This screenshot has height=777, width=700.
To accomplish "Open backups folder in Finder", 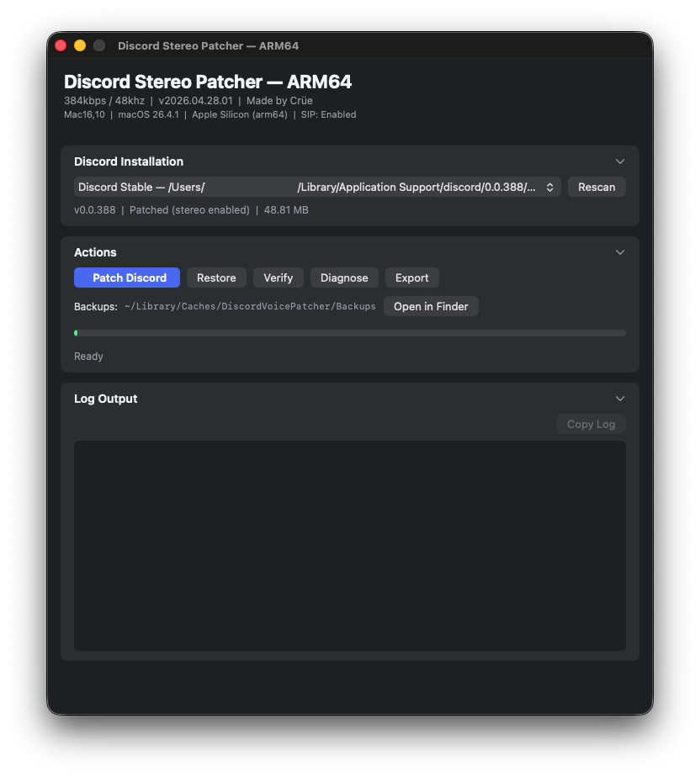I will click(431, 306).
